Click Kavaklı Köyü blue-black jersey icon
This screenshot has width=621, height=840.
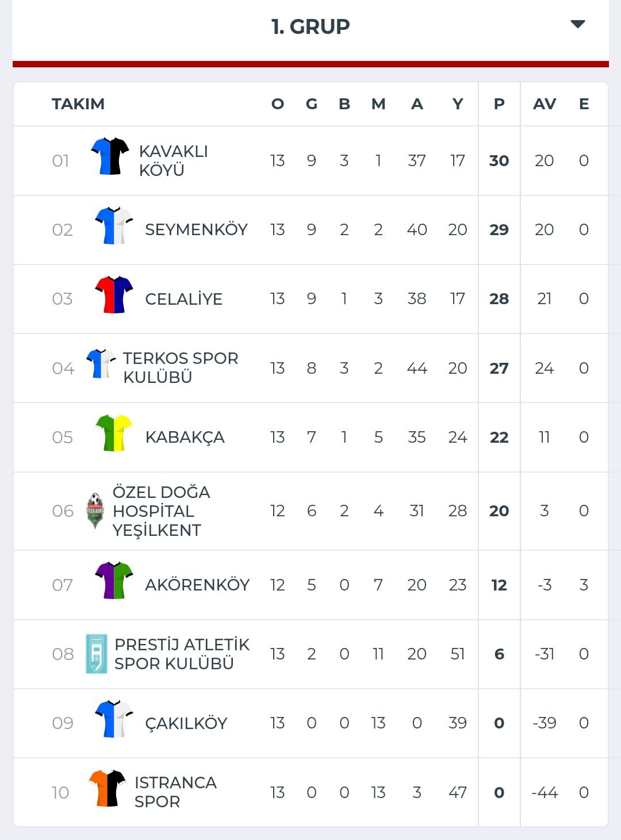pos(110,156)
